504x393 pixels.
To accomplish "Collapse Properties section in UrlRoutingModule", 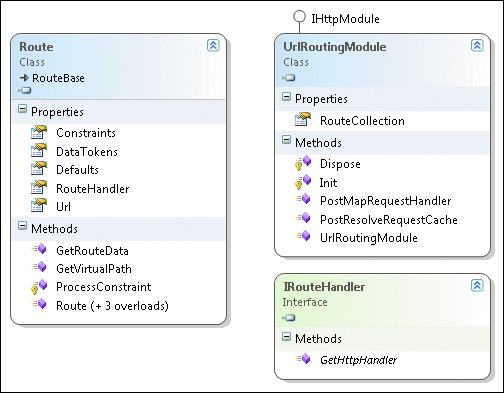I will click(x=286, y=97).
